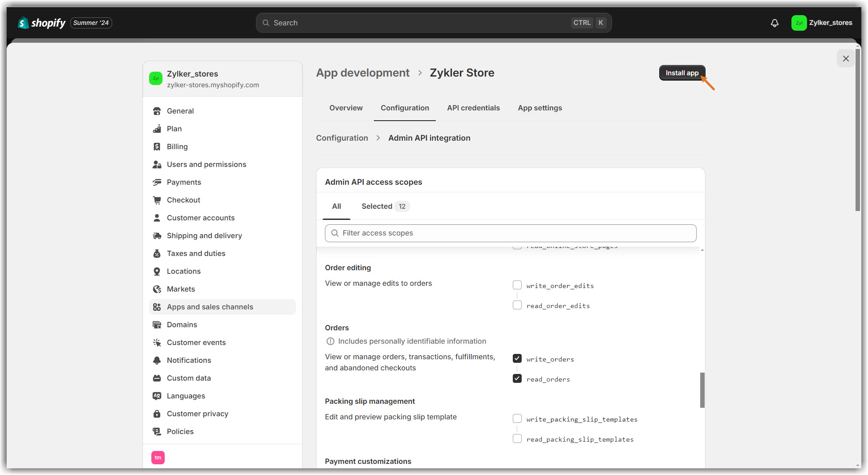This screenshot has height=475, width=868.
Task: Switch to the API credentials tab
Action: click(x=473, y=108)
